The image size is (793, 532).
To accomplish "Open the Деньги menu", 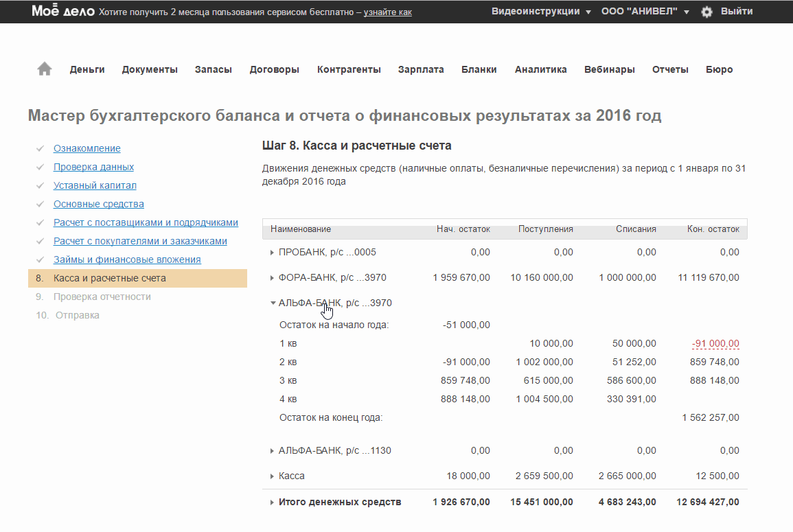I will tap(87, 69).
